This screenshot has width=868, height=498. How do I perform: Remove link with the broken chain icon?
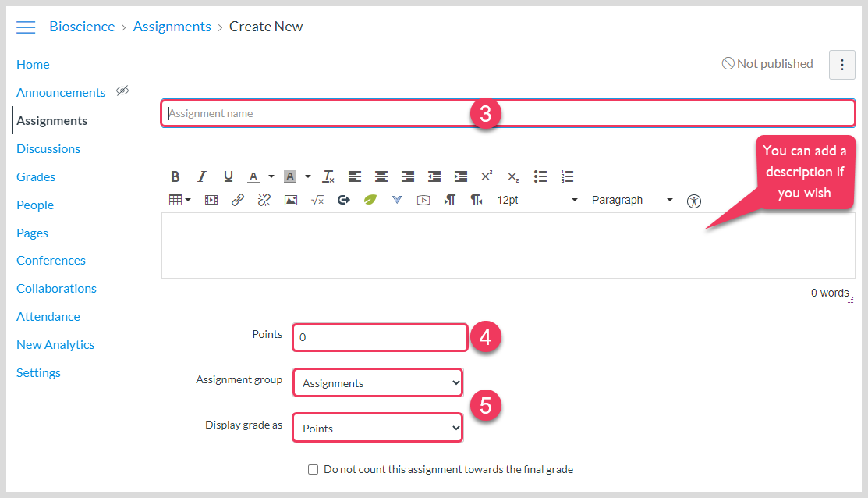point(264,200)
